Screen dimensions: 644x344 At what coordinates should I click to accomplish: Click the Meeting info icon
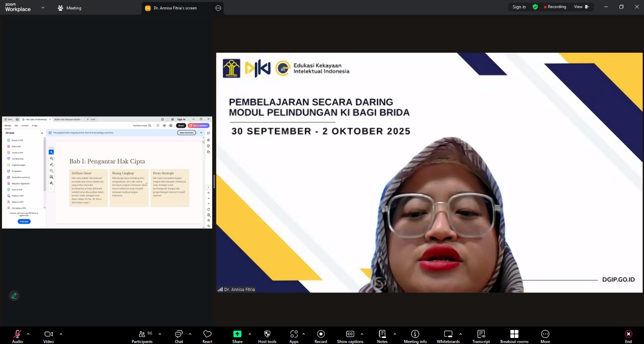pyautogui.click(x=415, y=334)
